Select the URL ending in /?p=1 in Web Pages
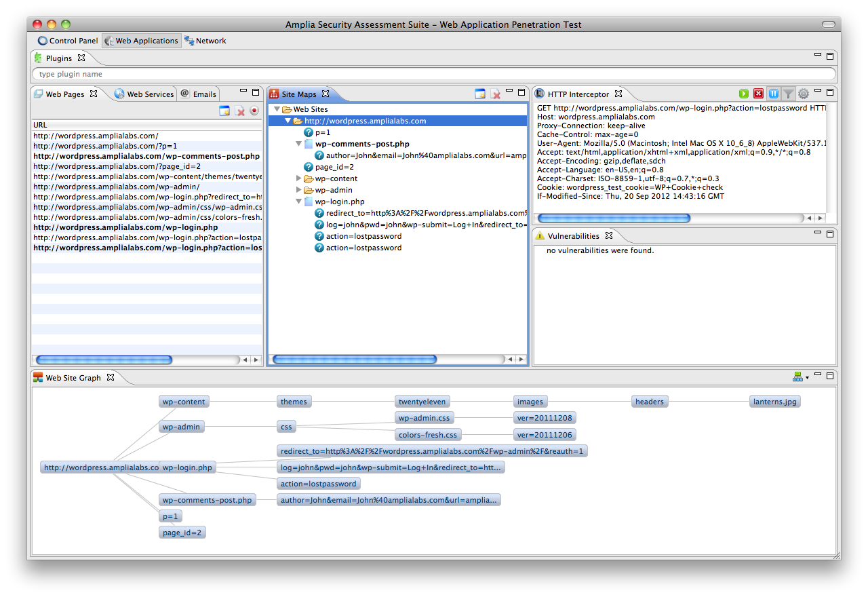 (147, 146)
